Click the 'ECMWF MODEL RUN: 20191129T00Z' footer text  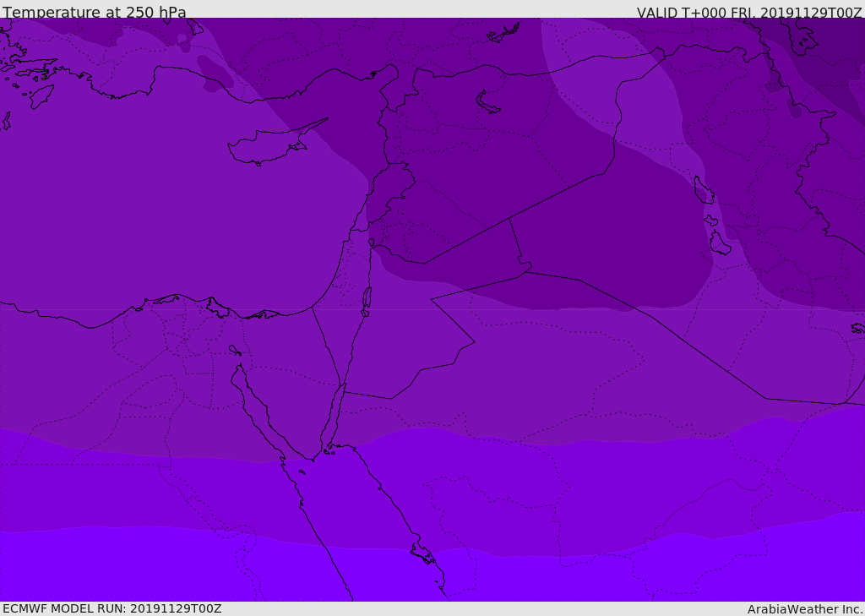click(x=112, y=608)
